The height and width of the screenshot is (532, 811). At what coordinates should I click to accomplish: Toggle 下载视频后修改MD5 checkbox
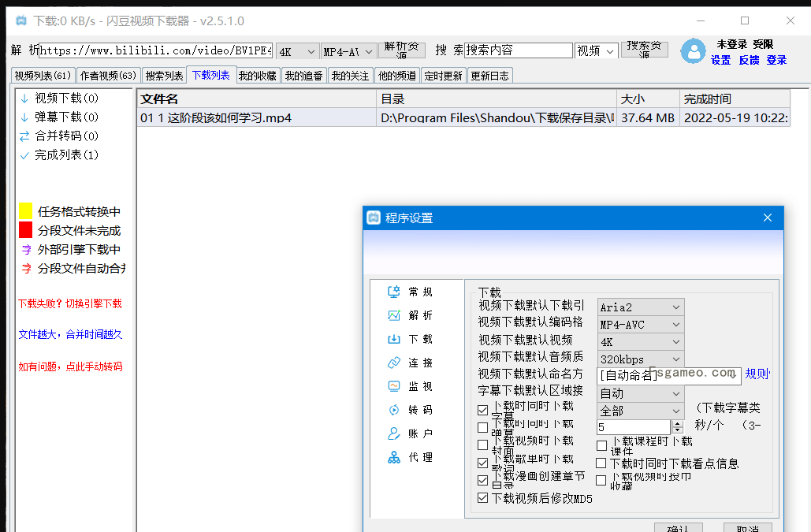click(482, 498)
